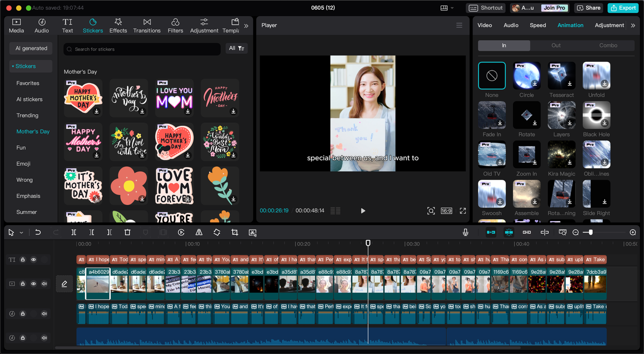Select the Zoom In animation preset

[527, 154]
